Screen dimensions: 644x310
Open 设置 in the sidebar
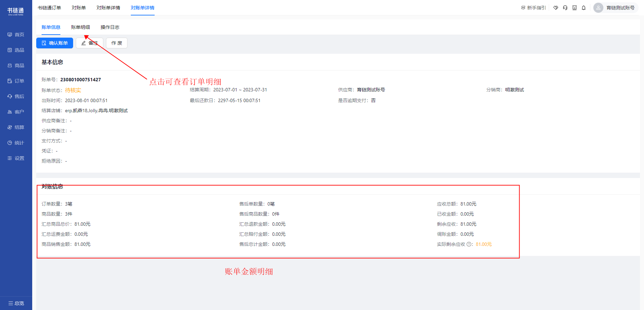16,158
